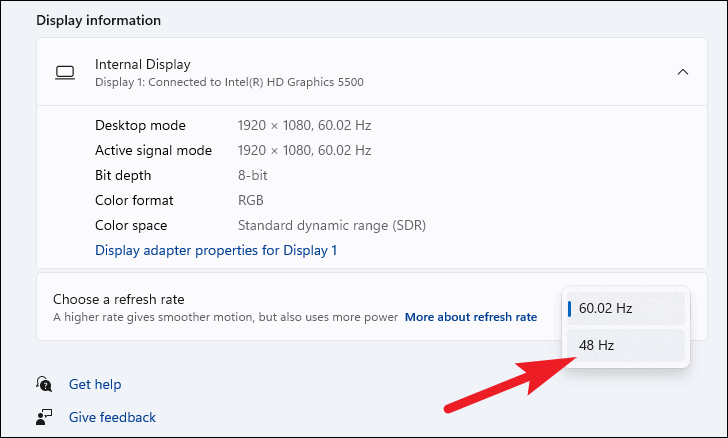Collapse the Internal Display section chevron
This screenshot has width=728, height=438.
tap(682, 72)
